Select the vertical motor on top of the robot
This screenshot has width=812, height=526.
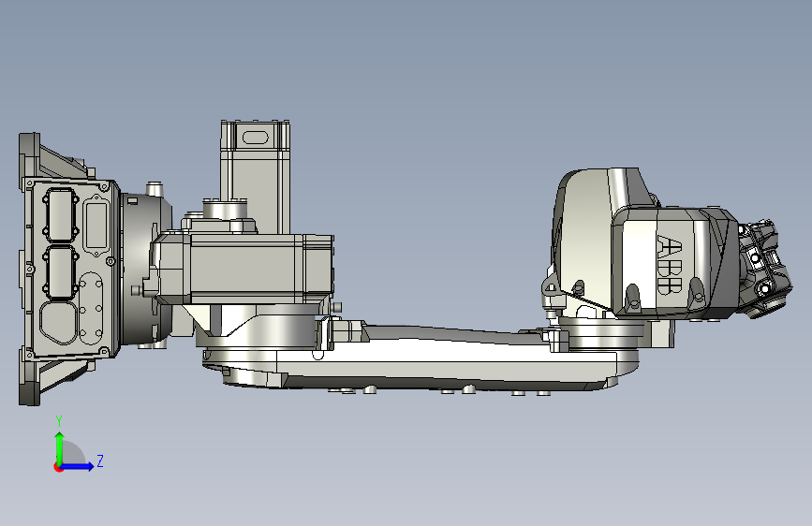click(x=255, y=177)
